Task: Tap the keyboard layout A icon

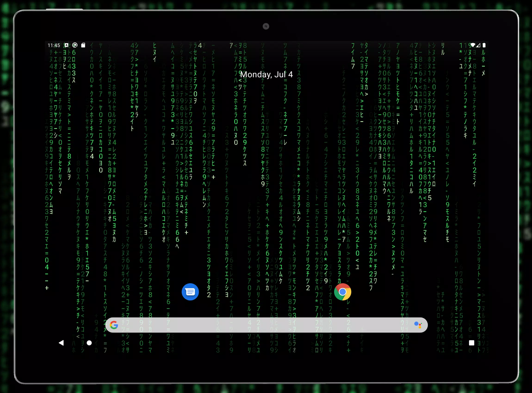Action: coord(67,45)
